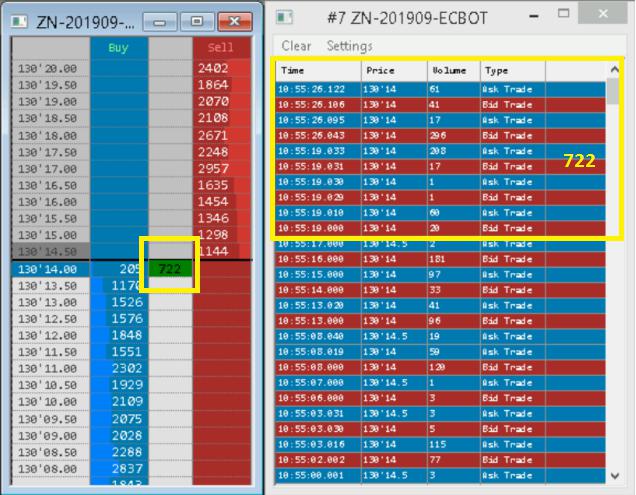Viewport: 636px width, 495px height.
Task: Click sell size 1144 at 130'14.50
Action: click(221, 252)
